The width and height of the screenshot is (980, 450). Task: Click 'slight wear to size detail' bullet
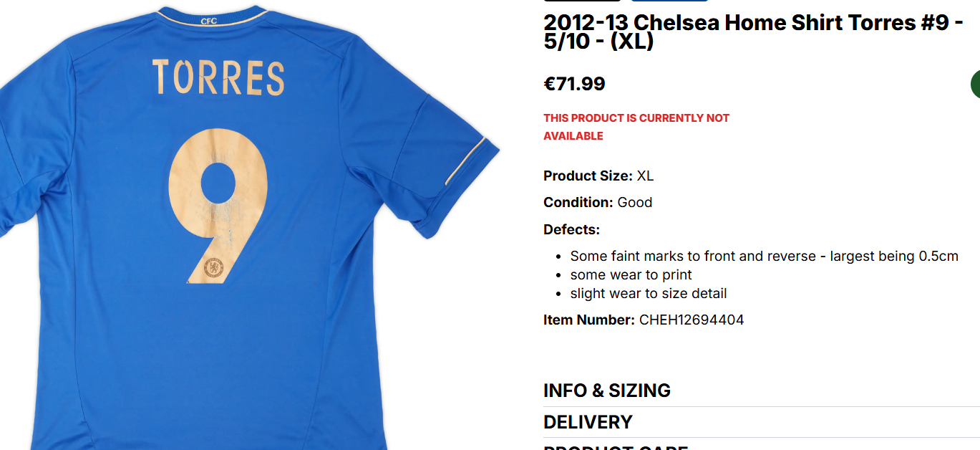pos(649,293)
